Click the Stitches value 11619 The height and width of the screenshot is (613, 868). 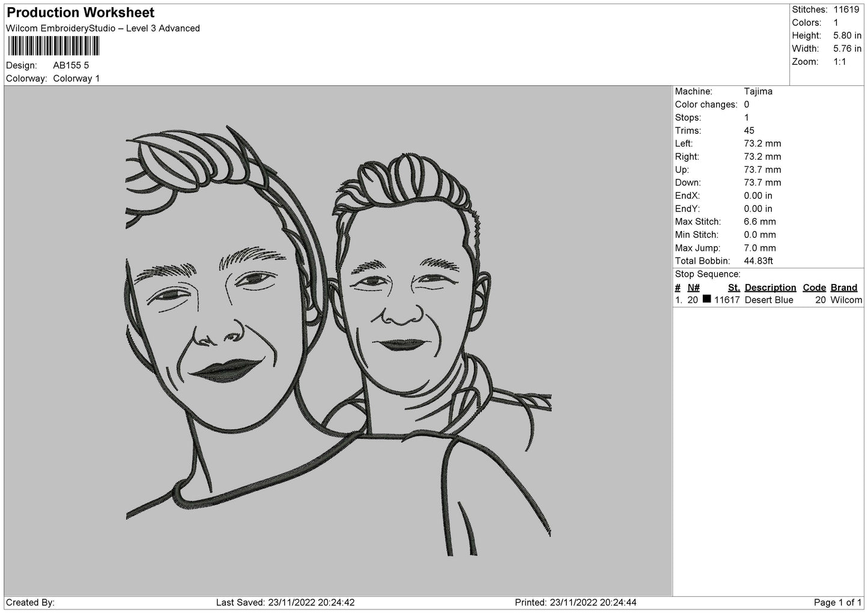(x=846, y=10)
